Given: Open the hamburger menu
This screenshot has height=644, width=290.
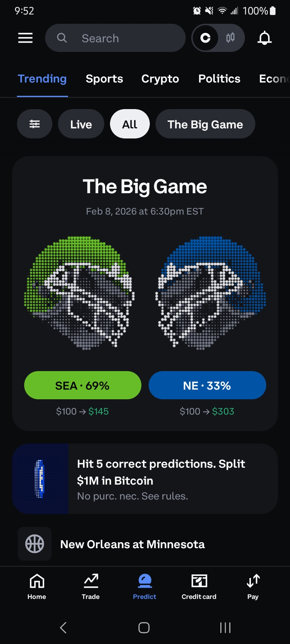Looking at the screenshot, I should (25, 38).
